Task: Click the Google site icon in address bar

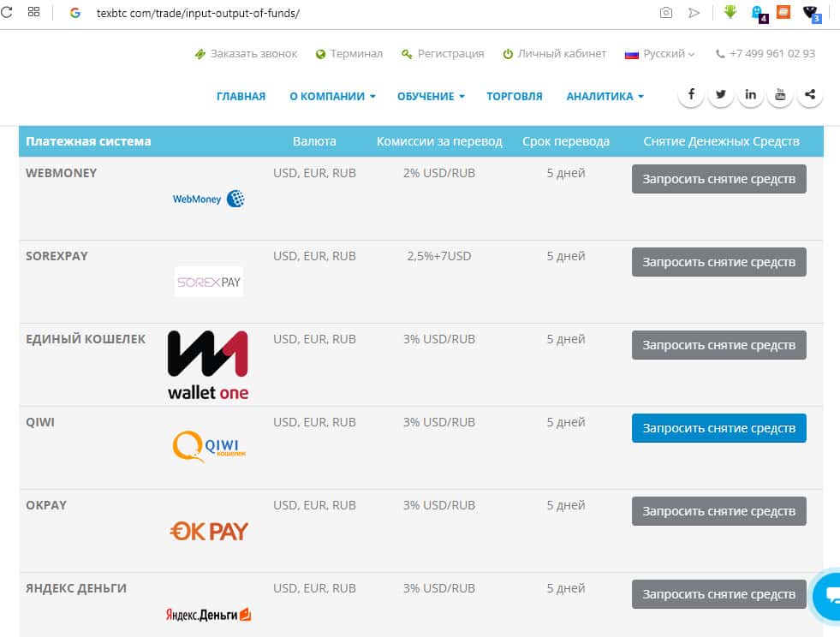Action: pos(75,13)
